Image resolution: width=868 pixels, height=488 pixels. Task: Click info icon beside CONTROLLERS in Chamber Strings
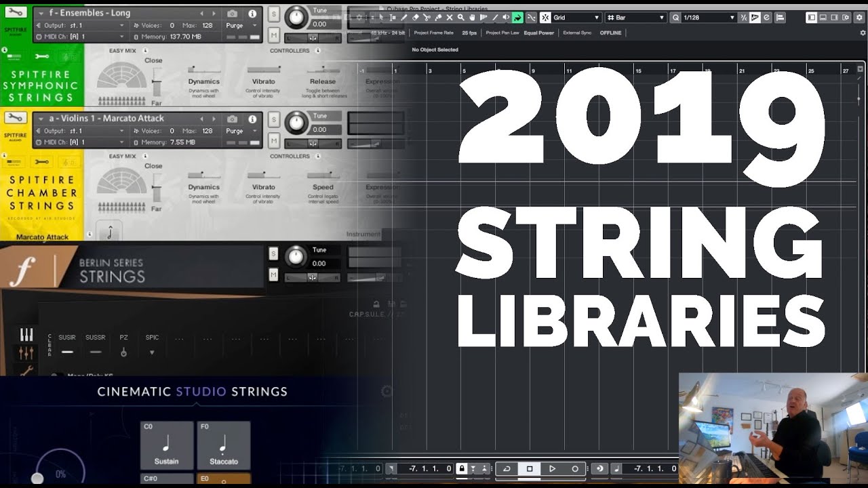pyautogui.click(x=317, y=156)
